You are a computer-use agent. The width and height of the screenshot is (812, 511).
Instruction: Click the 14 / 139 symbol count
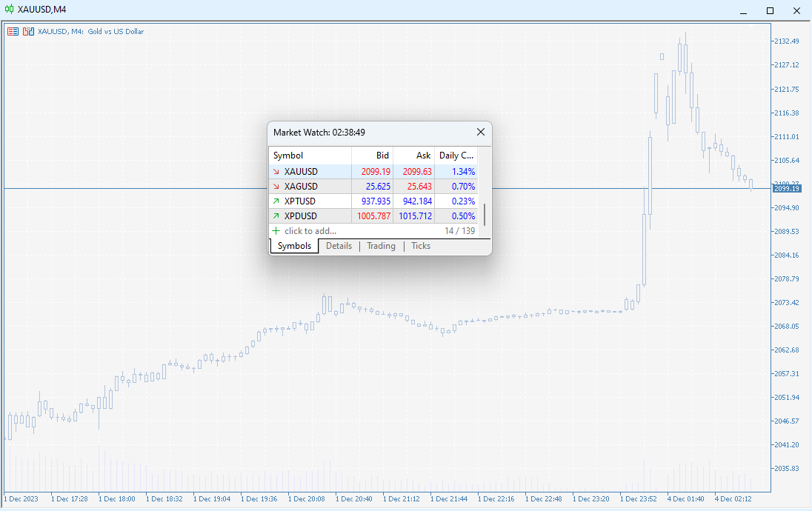pyautogui.click(x=459, y=231)
